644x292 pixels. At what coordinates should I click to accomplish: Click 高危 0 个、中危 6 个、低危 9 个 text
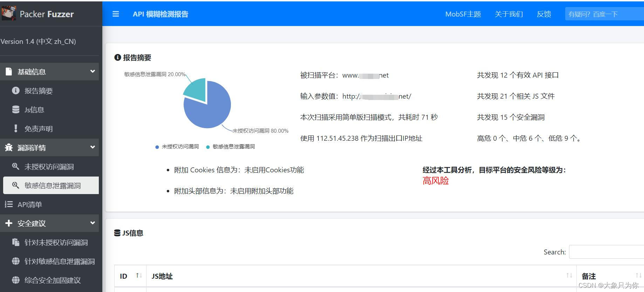pos(529,138)
